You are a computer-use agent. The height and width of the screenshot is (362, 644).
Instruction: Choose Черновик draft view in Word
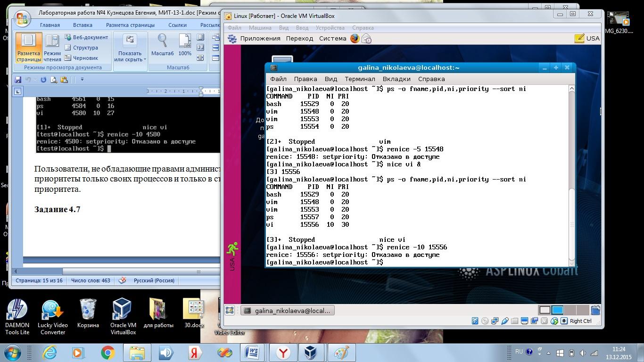pyautogui.click(x=81, y=58)
